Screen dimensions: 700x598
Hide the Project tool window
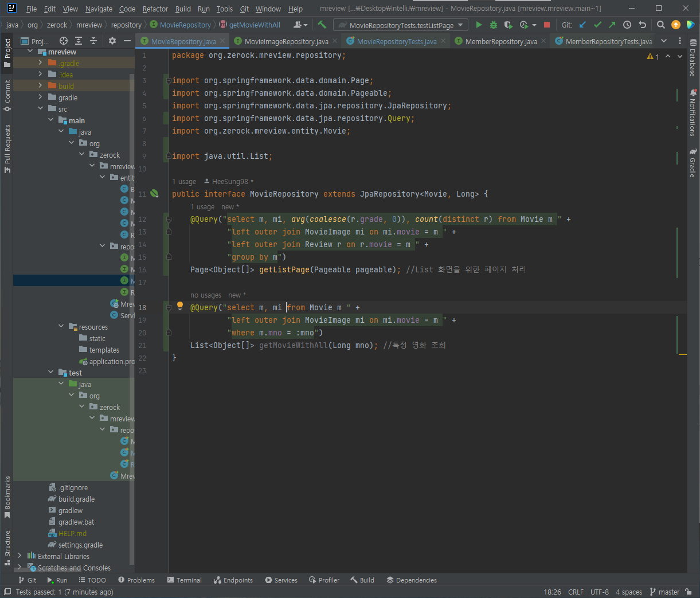point(127,41)
